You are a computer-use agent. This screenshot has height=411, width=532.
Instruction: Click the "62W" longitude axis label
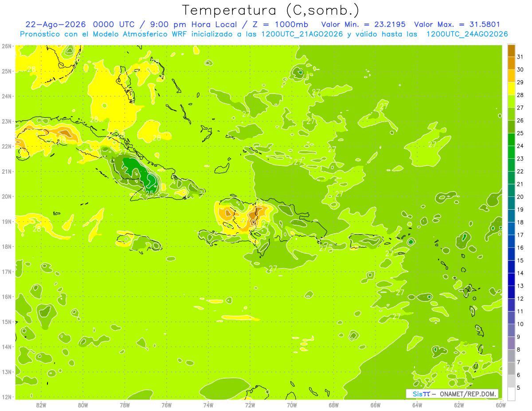pos(459,405)
